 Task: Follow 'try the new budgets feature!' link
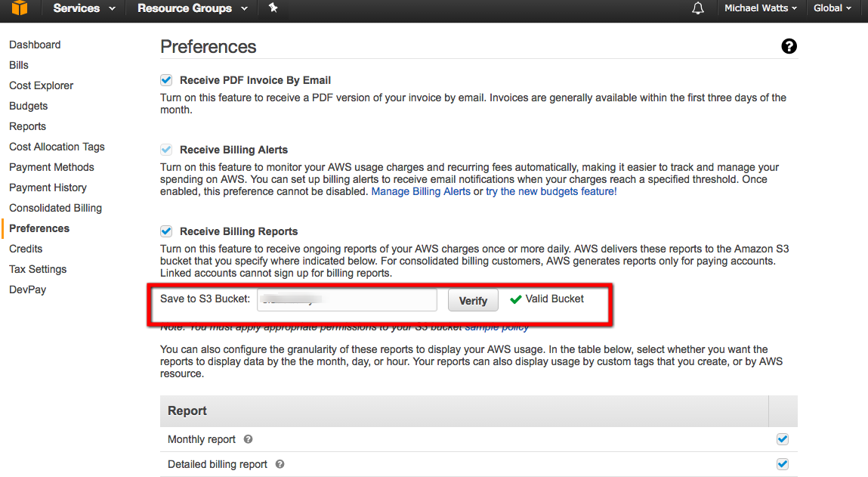point(551,192)
